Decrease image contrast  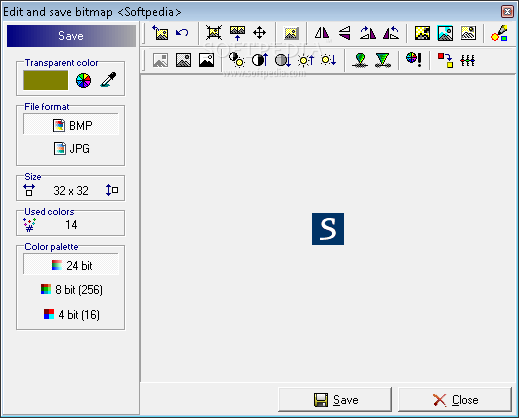(283, 60)
